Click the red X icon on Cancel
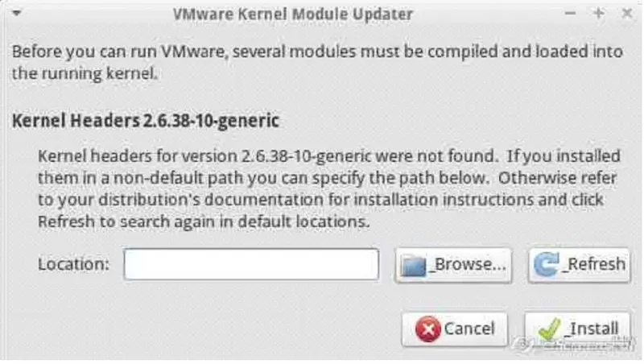This screenshot has width=644, height=364. tap(427, 329)
